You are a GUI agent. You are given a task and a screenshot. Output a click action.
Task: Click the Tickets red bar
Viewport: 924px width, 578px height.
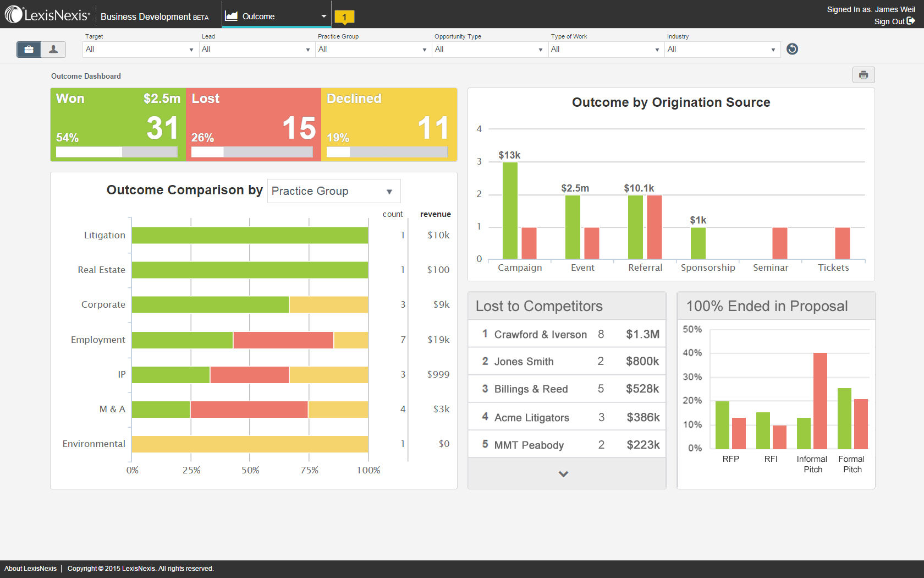(x=843, y=243)
